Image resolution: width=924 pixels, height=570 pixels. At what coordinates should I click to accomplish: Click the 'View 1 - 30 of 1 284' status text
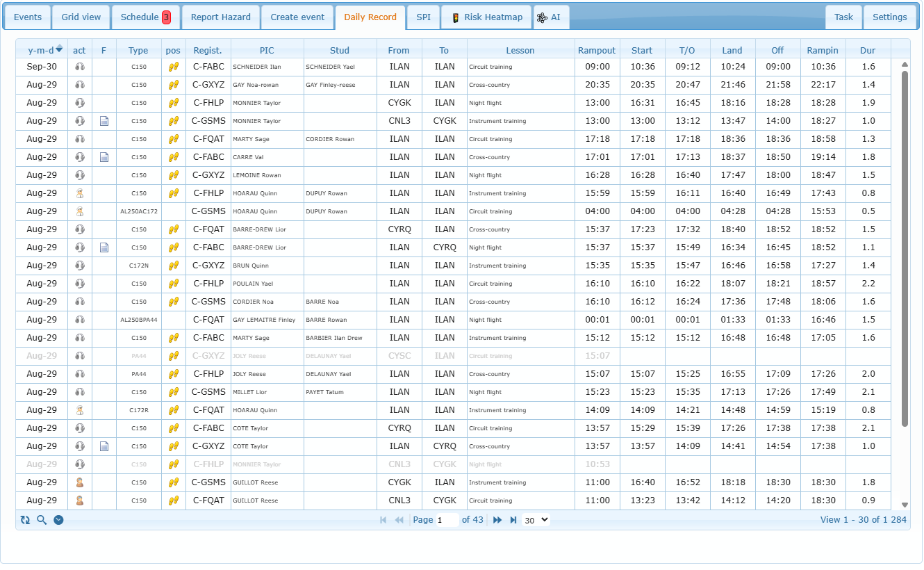864,520
